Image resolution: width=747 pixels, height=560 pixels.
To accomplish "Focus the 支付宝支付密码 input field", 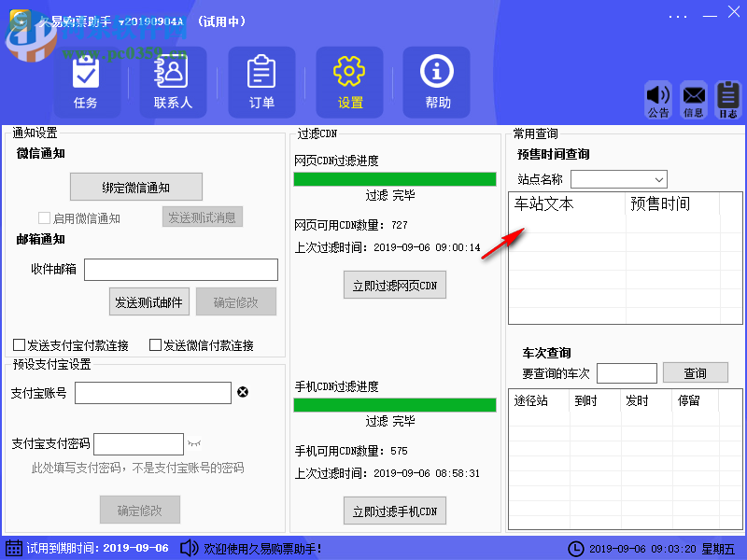I will click(x=138, y=444).
